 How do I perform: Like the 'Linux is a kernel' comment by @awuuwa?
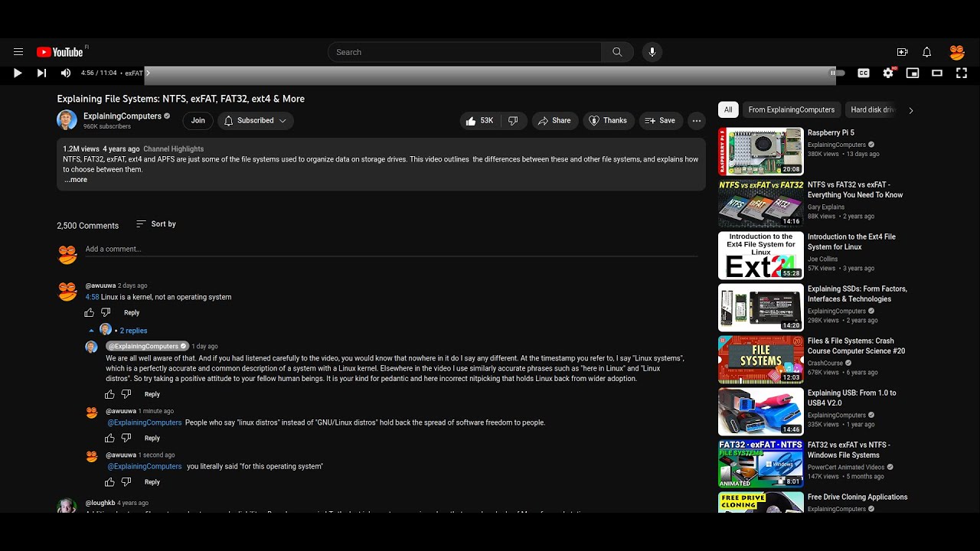(x=90, y=312)
